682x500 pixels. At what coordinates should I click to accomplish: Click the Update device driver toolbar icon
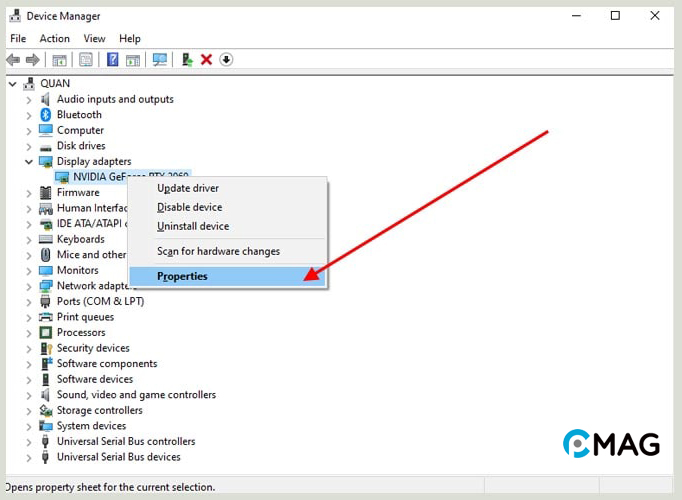pyautogui.click(x=187, y=60)
